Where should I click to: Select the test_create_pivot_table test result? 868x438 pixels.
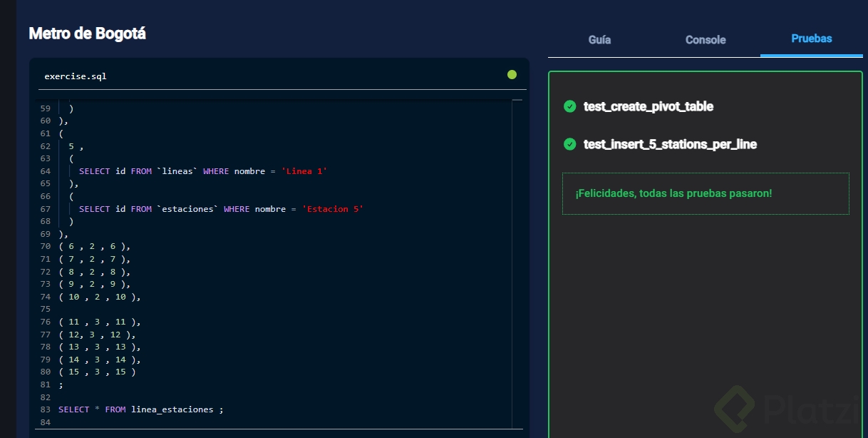(x=648, y=106)
